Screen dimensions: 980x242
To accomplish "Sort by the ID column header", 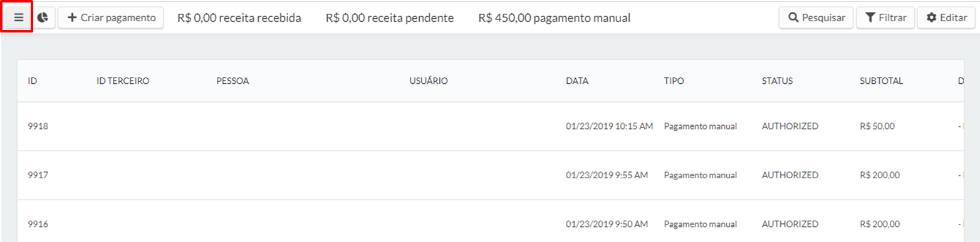I will pyautogui.click(x=33, y=81).
